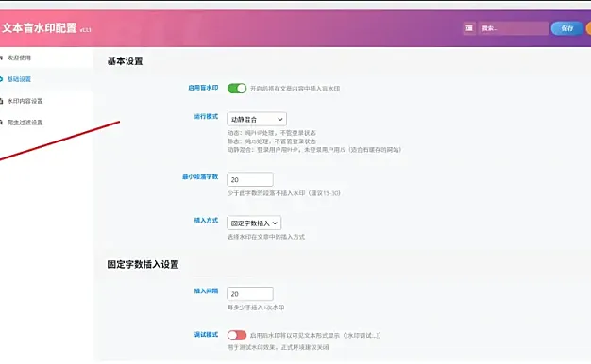Click the 启用盲水印 field label
591x364 pixels.
pos(203,88)
